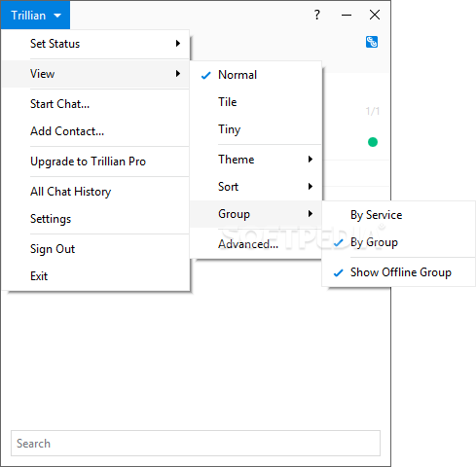Select Upgrade to Trillian Pro
Image resolution: width=476 pixels, height=467 pixels.
coord(96,162)
